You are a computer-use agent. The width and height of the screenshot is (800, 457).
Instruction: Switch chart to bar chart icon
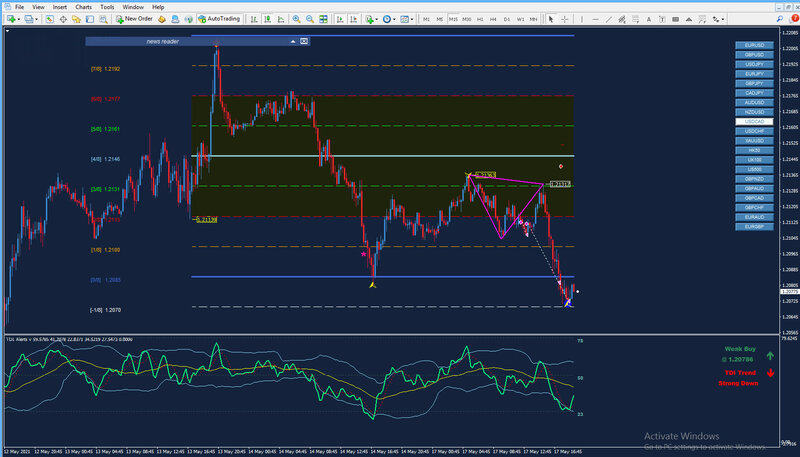(254, 19)
